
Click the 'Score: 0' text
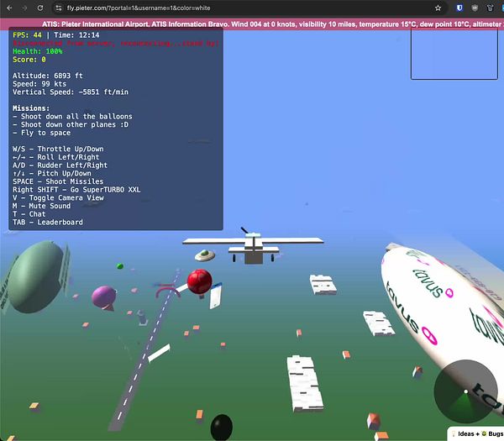29,60
